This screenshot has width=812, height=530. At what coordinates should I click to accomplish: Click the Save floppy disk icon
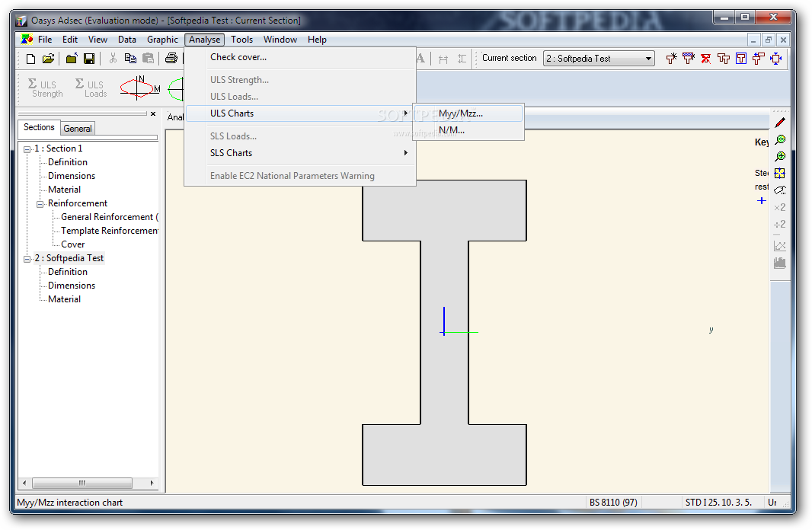point(89,59)
